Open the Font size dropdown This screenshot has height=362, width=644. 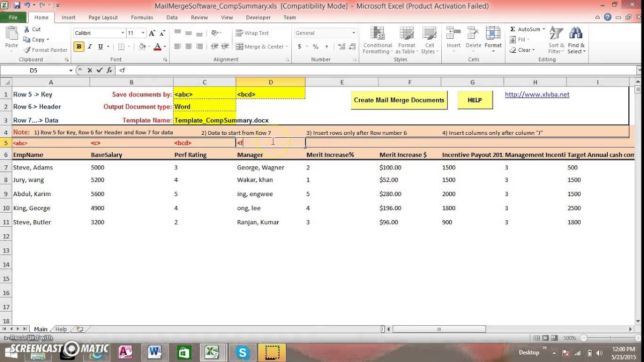pyautogui.click(x=143, y=33)
